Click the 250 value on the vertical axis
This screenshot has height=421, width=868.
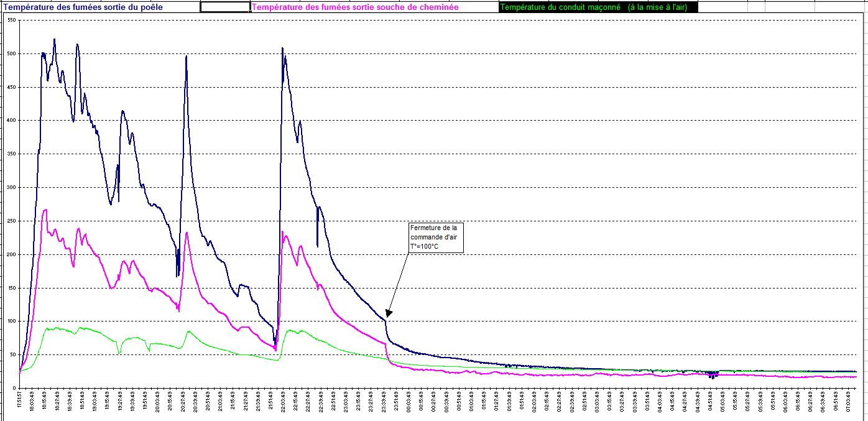[11, 221]
